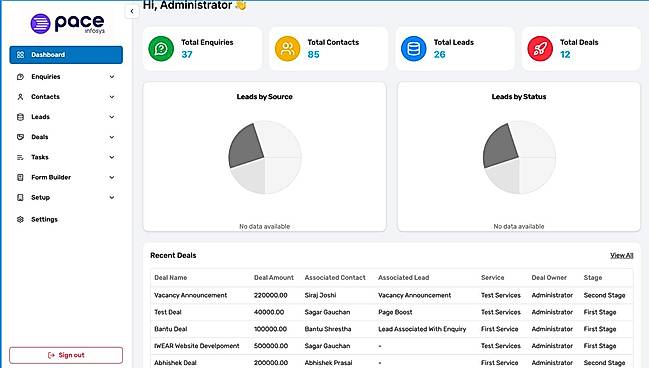This screenshot has height=368, width=649.
Task: Open the Form Builder menu item
Action: pyautogui.click(x=66, y=177)
